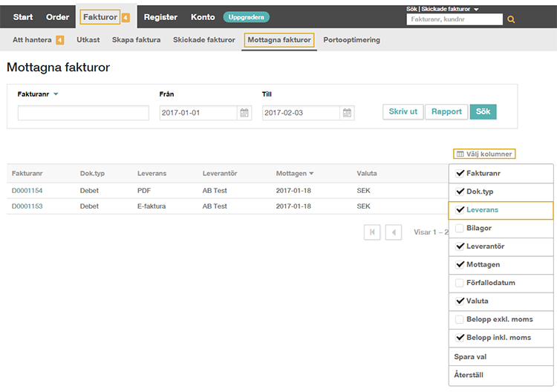This screenshot has height=392, width=557.
Task: Enable the Förfallodatum column checkbox
Action: tap(459, 283)
